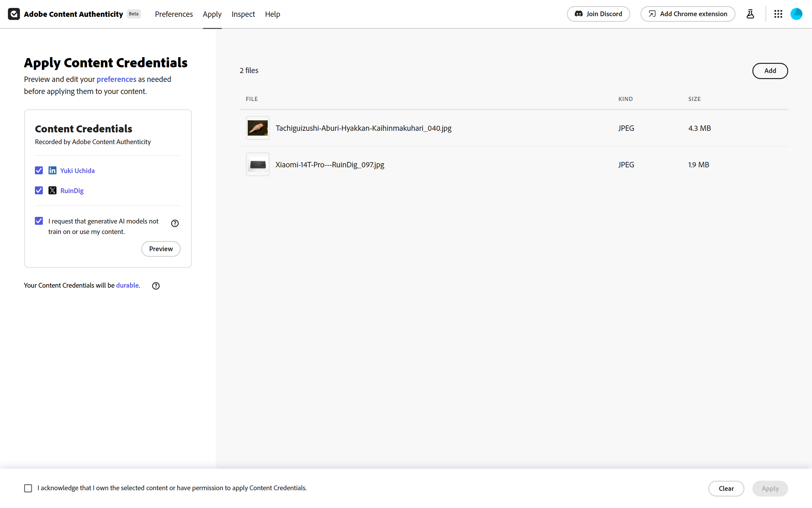Click Add Chrome extension button
Image resolution: width=812 pixels, height=508 pixels.
coord(688,14)
